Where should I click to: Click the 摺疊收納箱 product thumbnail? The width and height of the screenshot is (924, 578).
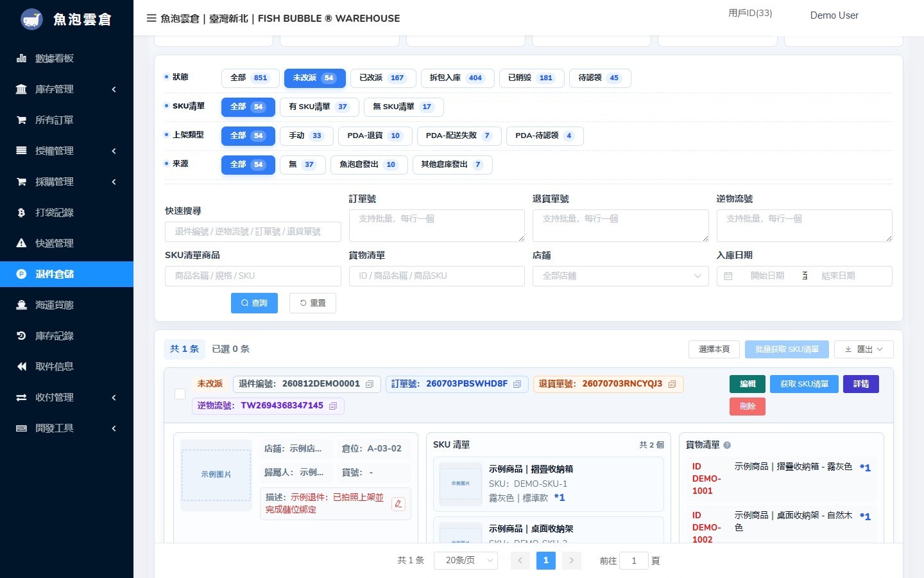click(461, 484)
